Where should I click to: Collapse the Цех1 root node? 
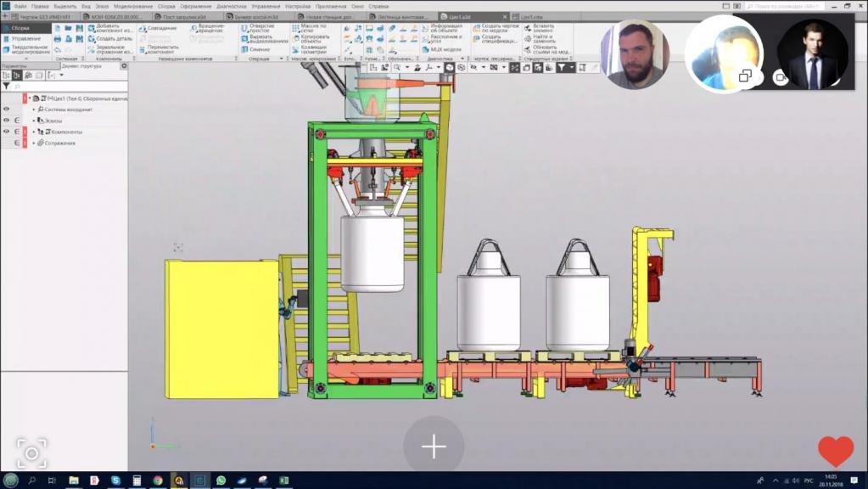point(30,98)
